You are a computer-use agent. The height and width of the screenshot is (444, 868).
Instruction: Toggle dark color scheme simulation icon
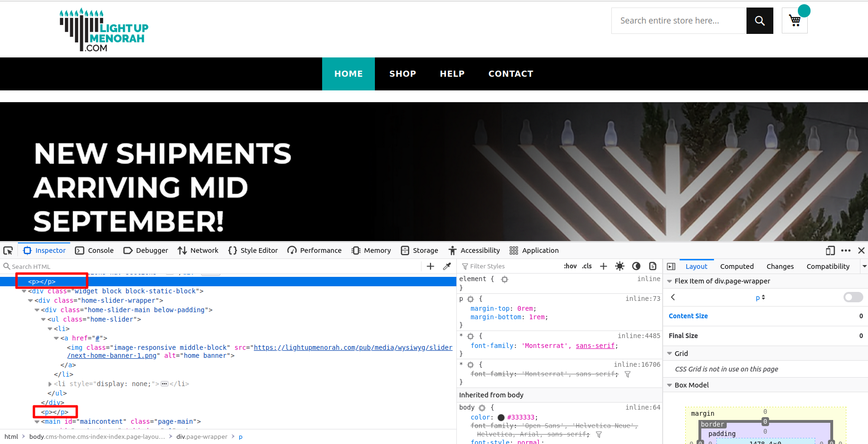(x=636, y=266)
